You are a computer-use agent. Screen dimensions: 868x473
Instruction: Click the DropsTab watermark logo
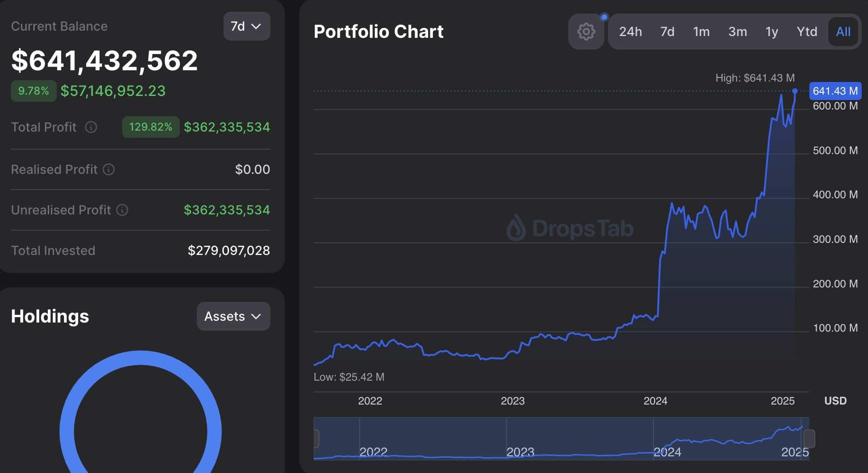click(570, 228)
